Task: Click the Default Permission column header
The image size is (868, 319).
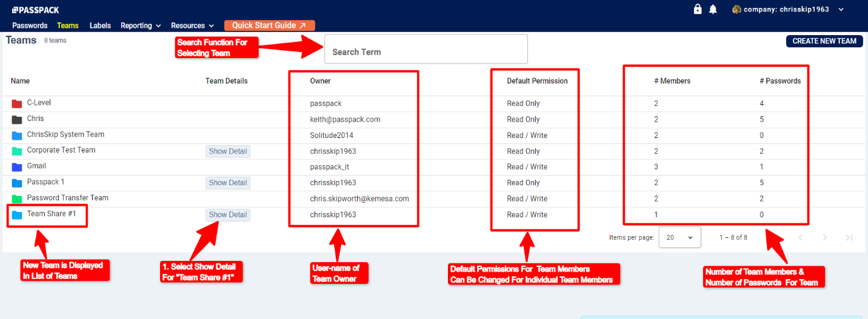Action: (538, 81)
